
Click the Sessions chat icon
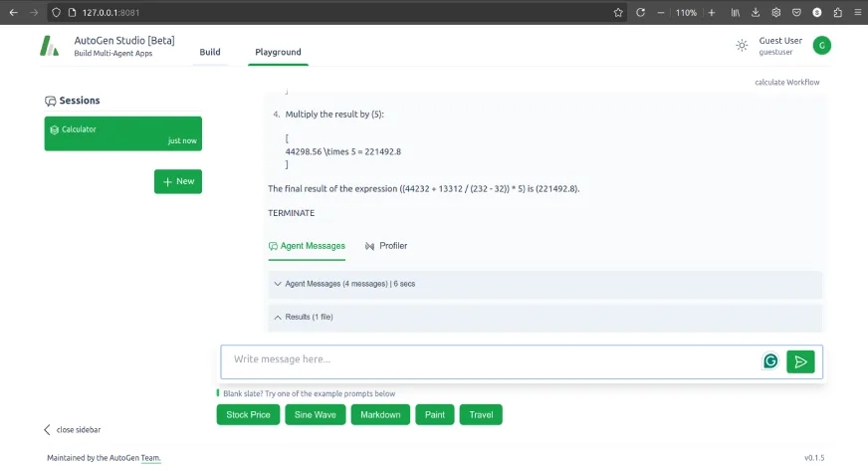[x=51, y=101]
